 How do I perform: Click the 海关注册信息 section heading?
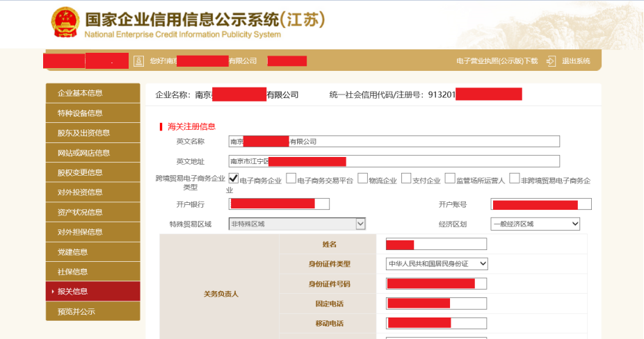pyautogui.click(x=191, y=126)
